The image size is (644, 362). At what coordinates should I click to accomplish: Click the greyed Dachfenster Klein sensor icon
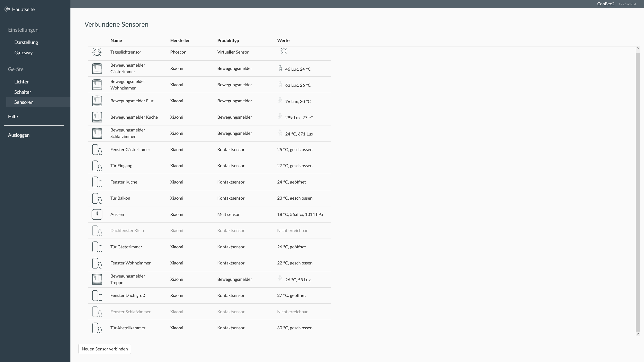(97, 231)
